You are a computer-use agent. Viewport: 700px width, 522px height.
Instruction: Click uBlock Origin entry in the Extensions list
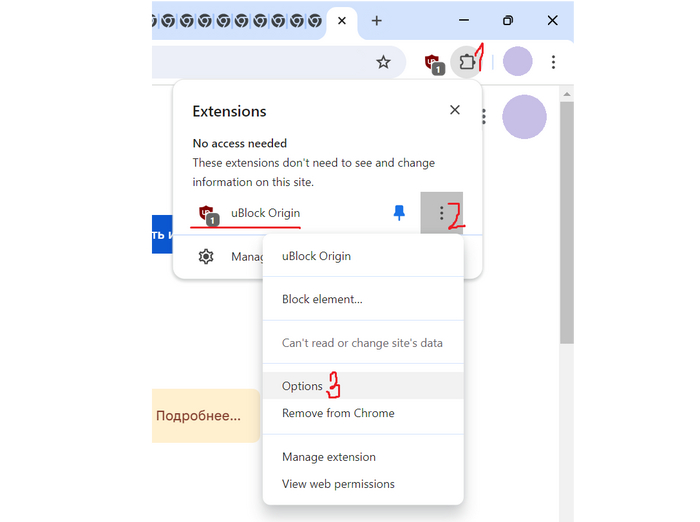point(265,213)
